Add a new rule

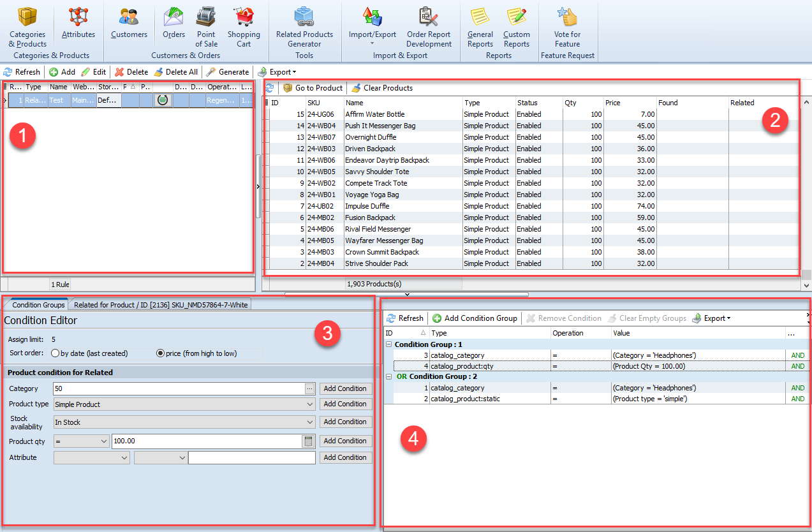point(63,72)
